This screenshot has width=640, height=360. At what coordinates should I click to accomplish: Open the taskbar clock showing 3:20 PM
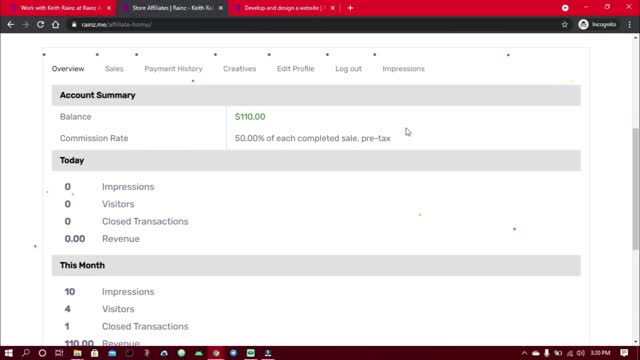click(600, 353)
